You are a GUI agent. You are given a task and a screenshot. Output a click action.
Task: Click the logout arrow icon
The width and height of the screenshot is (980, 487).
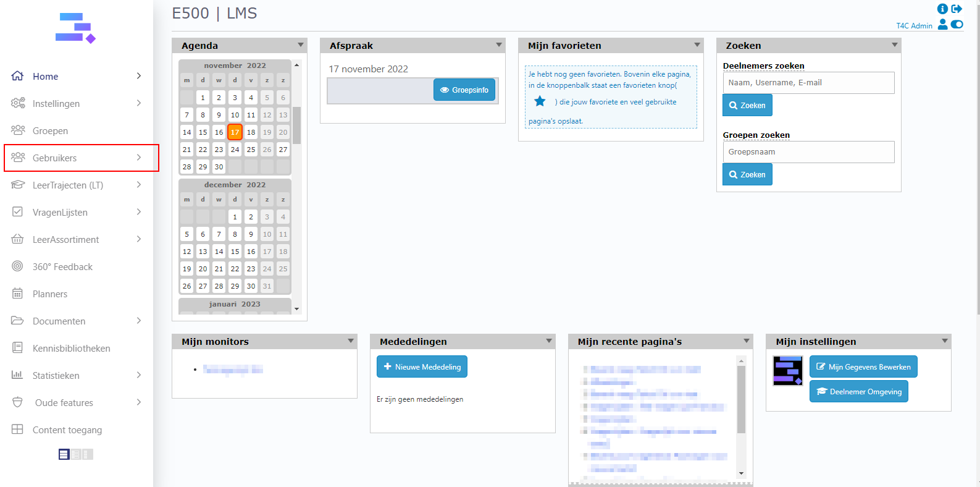[x=957, y=9]
